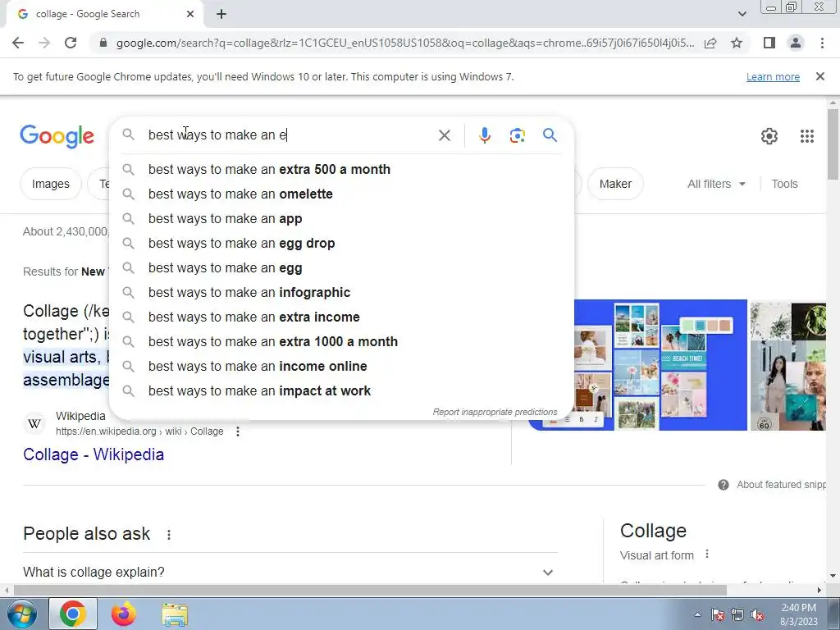Screen dimensions: 840x630
Task: Open Collage knowledge panel options dots
Action: 707,554
